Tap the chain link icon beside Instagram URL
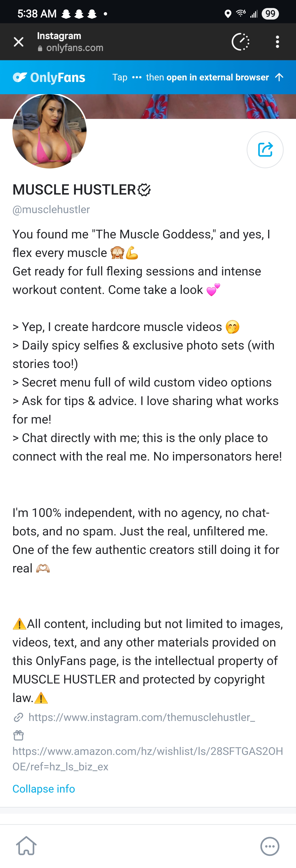This screenshot has width=296, height=868. [18, 717]
